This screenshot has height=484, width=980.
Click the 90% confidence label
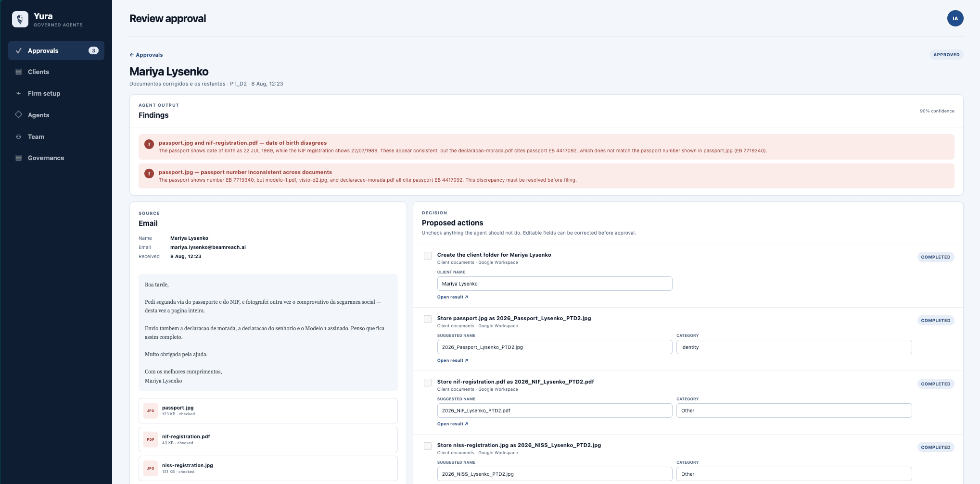[x=937, y=111]
